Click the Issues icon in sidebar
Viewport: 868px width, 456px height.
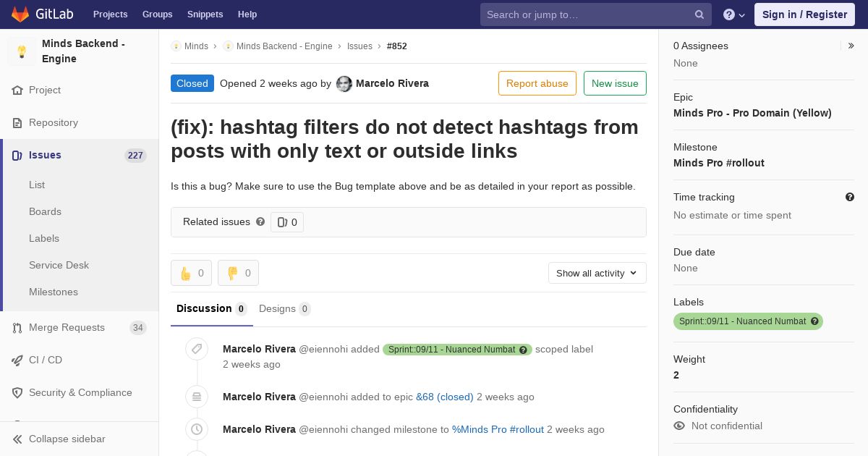(17, 156)
